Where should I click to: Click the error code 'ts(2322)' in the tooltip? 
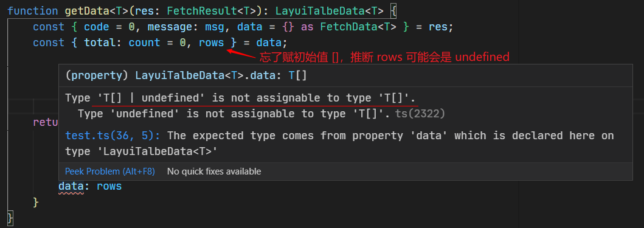pos(420,114)
